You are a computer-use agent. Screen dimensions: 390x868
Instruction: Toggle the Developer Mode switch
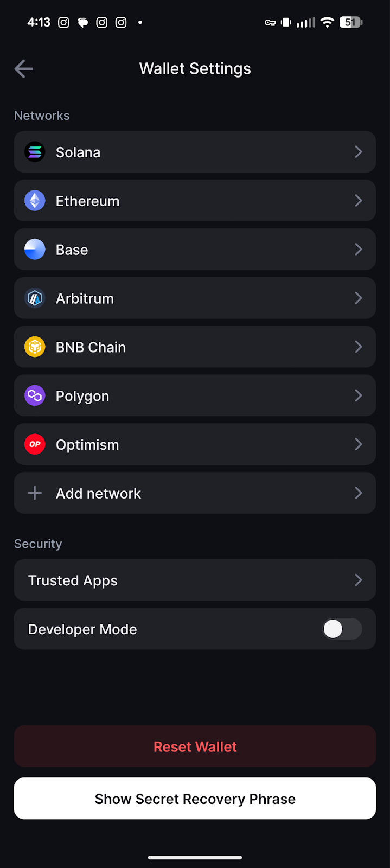pyautogui.click(x=342, y=629)
